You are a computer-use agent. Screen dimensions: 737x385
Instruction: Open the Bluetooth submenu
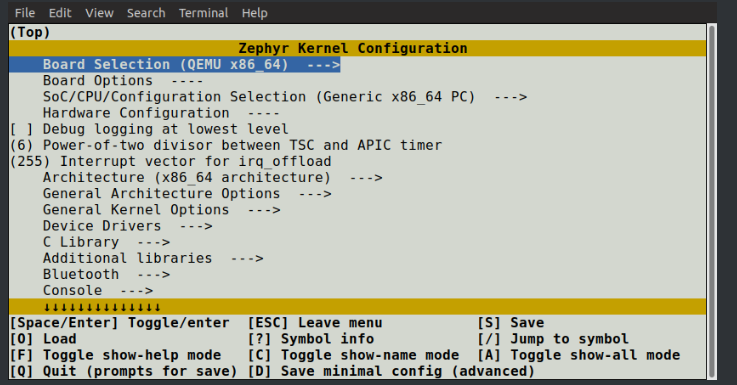click(106, 275)
